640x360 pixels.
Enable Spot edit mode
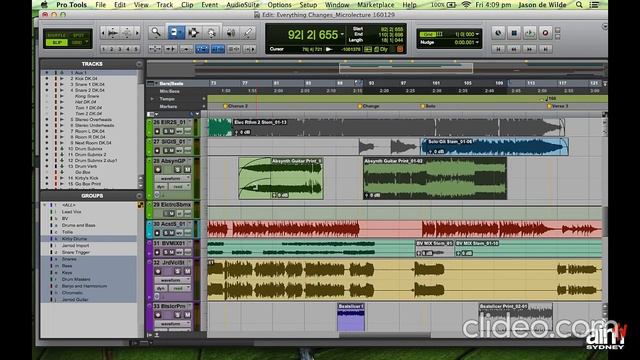[78, 36]
